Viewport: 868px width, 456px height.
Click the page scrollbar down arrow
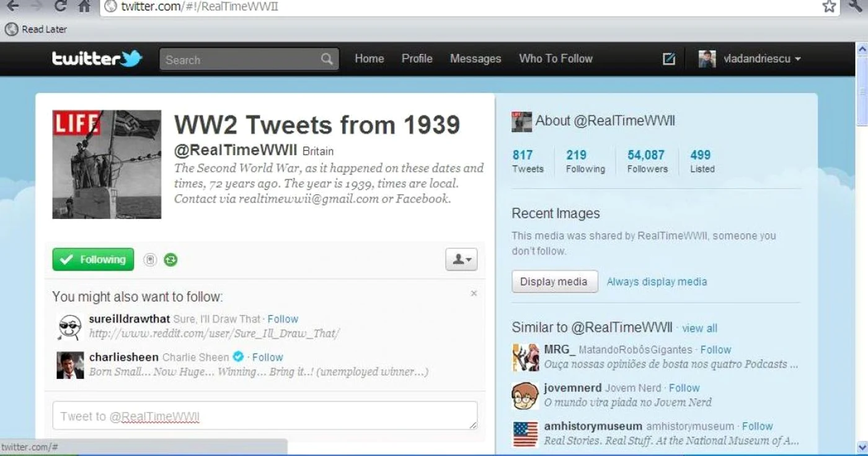point(862,447)
